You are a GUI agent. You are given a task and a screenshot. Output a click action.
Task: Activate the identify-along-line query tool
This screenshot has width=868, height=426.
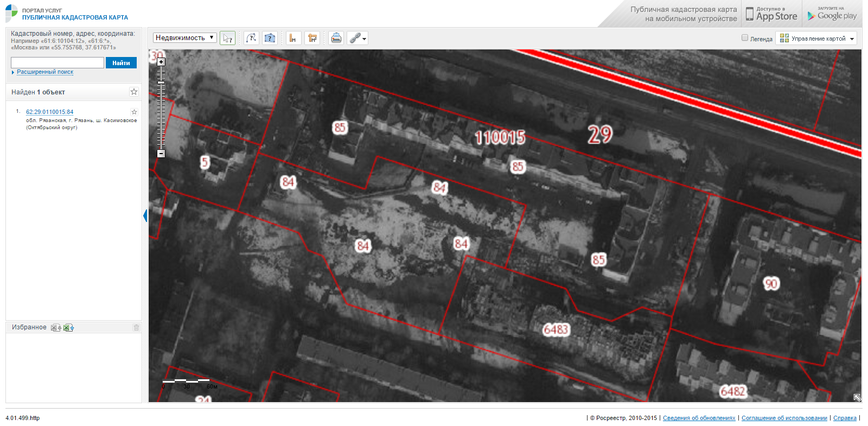[x=251, y=38]
